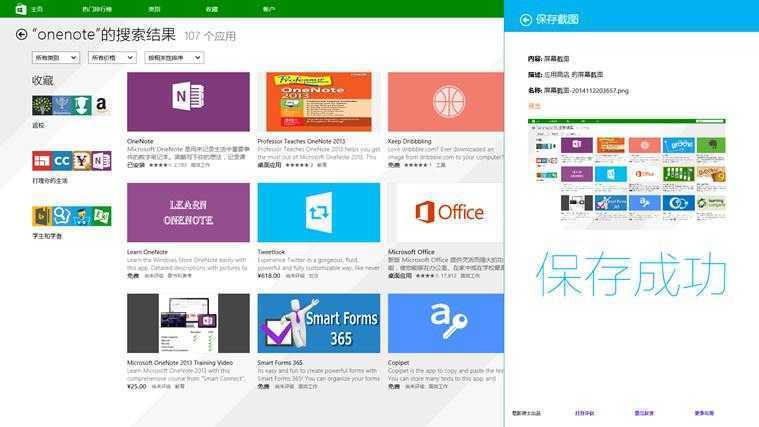Viewport: 759px width, 427px height.
Task: Open the Keep Dribbbling basketball tile
Action: pyautogui.click(x=446, y=102)
